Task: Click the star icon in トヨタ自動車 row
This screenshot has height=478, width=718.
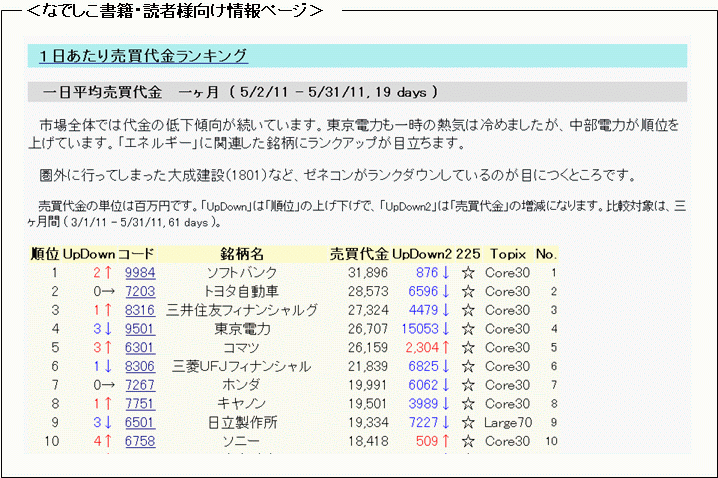Action: [468, 292]
